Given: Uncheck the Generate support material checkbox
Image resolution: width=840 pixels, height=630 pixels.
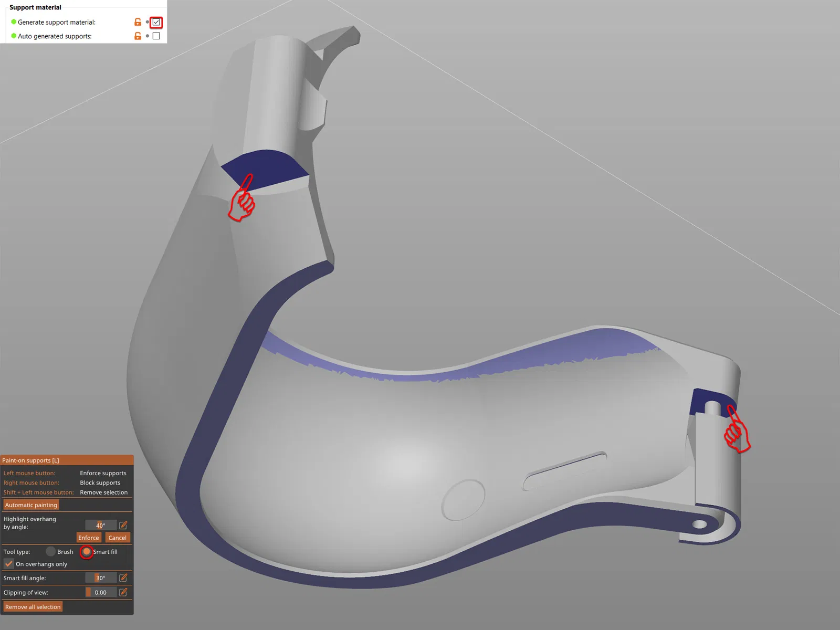Looking at the screenshot, I should (156, 22).
